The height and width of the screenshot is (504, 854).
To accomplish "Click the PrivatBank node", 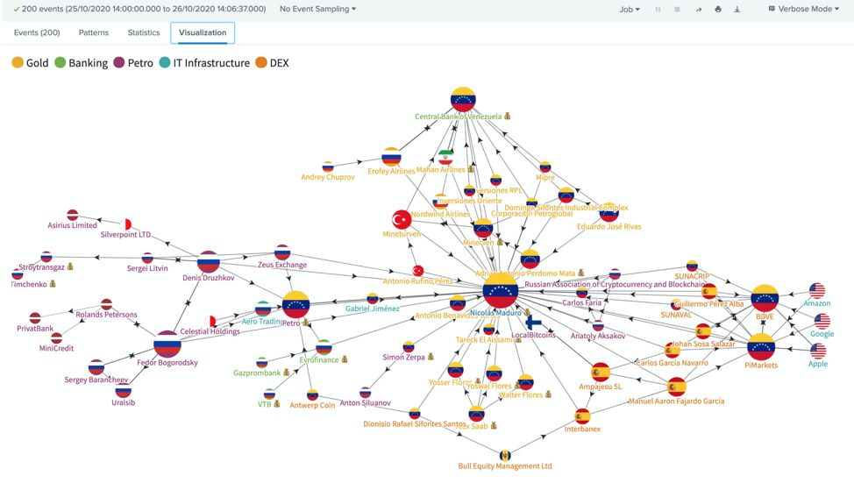I will coord(35,318).
